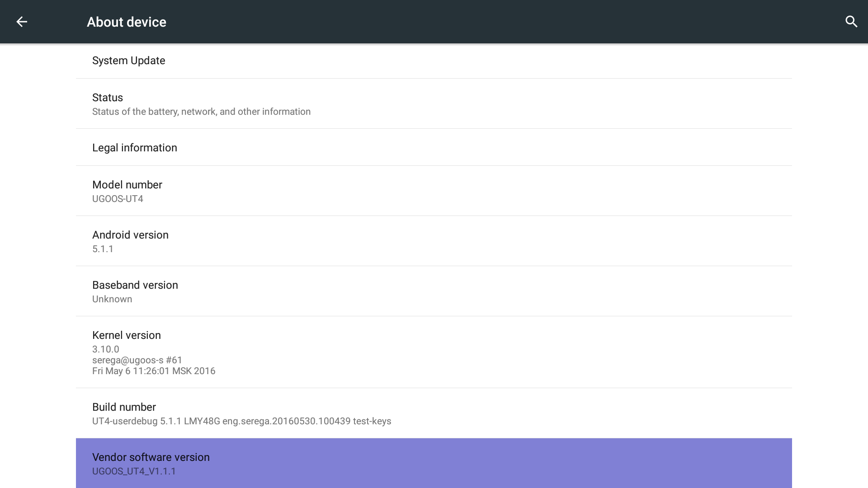Tap the back arrow icon
Viewport: 868px width, 488px height.
point(22,22)
